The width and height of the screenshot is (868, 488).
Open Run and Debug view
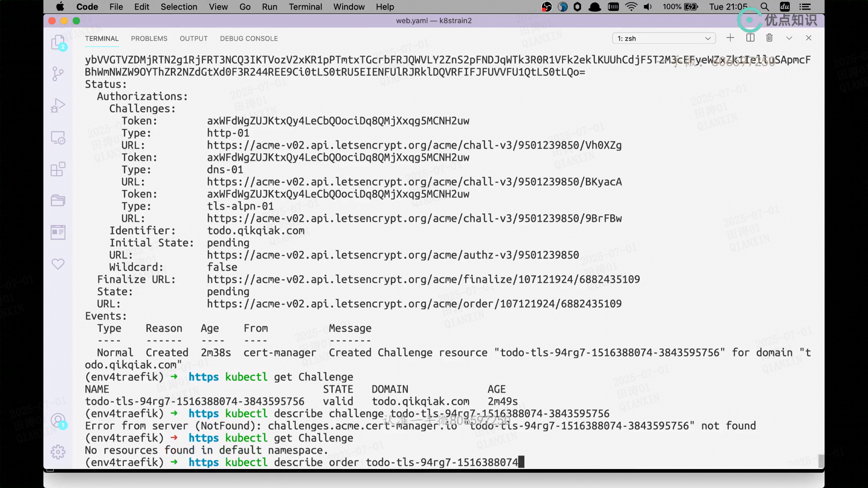(58, 105)
